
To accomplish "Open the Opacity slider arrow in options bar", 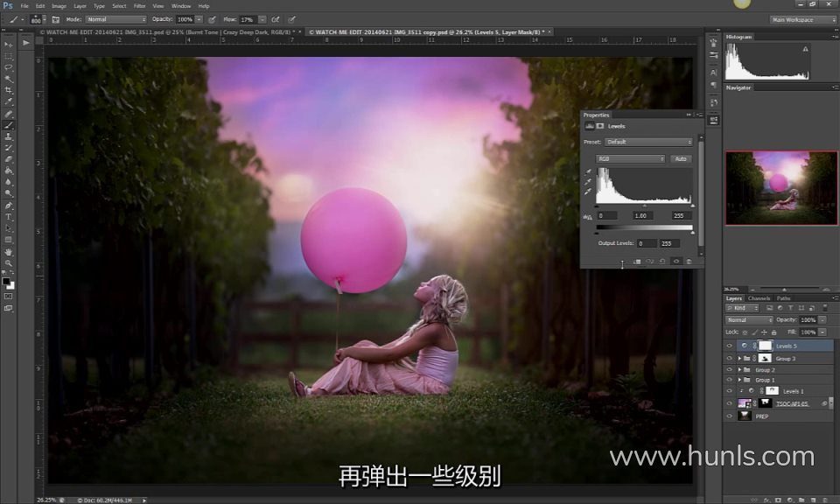I will pyautogui.click(x=199, y=19).
